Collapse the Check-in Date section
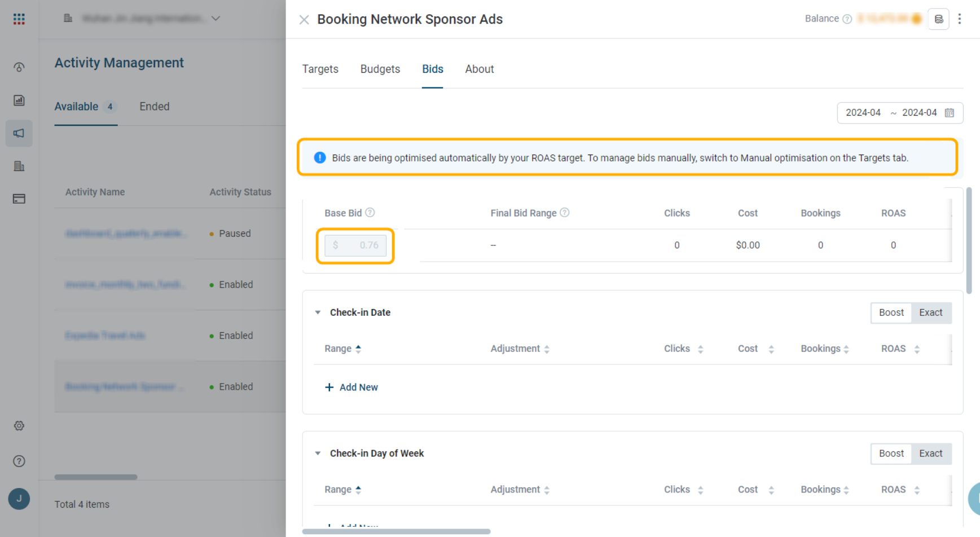The width and height of the screenshot is (980, 537). point(318,312)
